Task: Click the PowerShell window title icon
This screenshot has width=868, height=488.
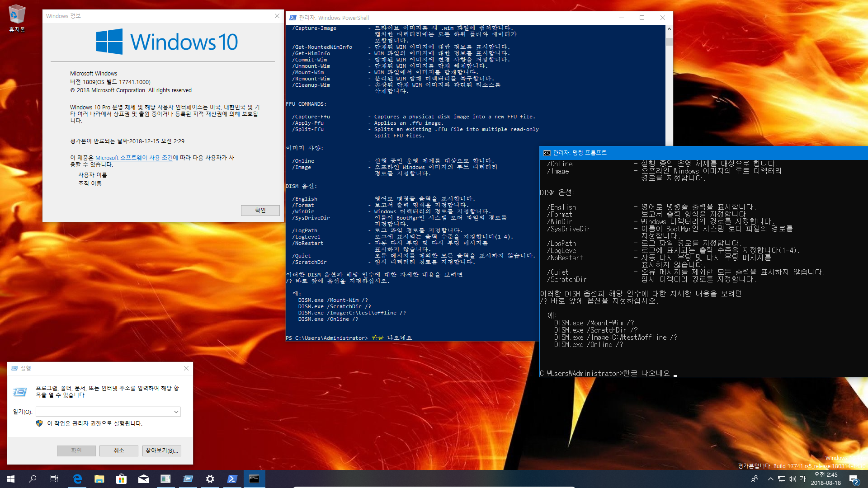Action: coord(293,18)
